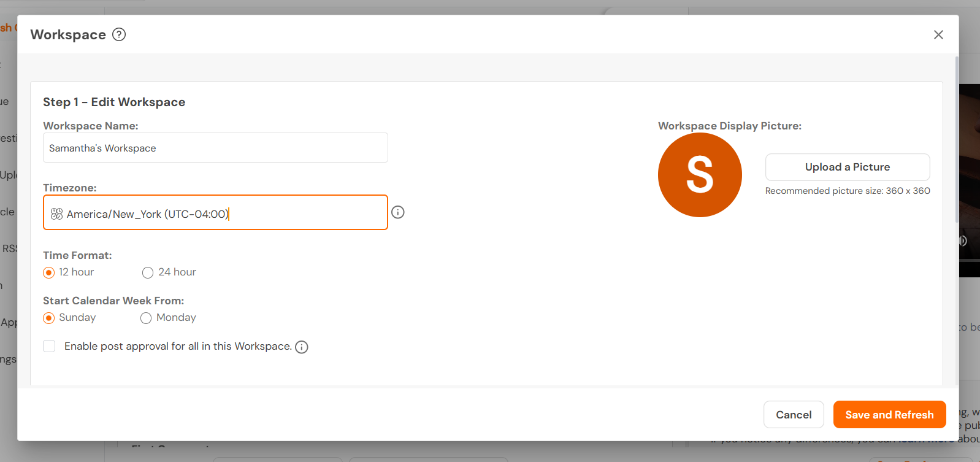This screenshot has height=462, width=980.
Task: Close the Workspace dialog with the X
Action: [x=938, y=35]
